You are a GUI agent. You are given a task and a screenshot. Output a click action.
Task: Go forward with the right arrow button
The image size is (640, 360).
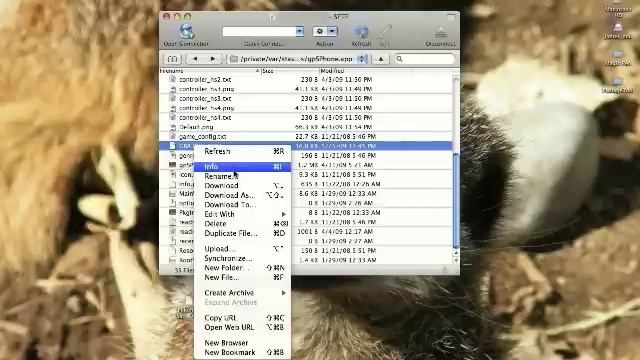point(213,59)
